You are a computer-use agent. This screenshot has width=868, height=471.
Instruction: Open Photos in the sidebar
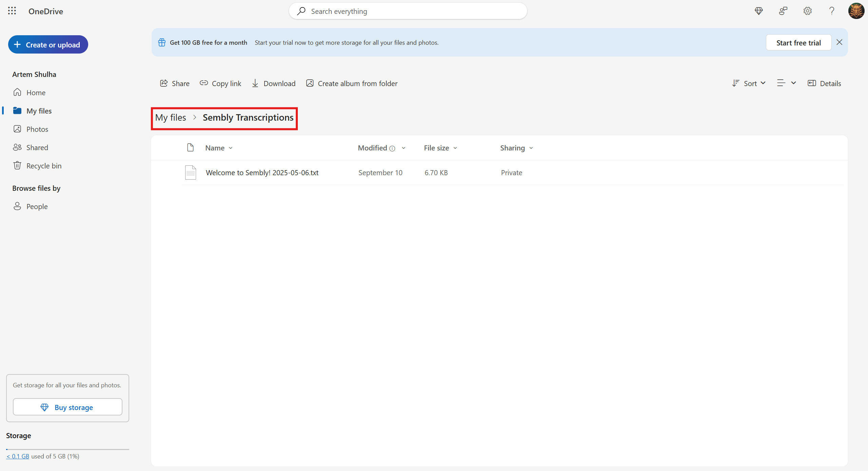click(x=37, y=129)
